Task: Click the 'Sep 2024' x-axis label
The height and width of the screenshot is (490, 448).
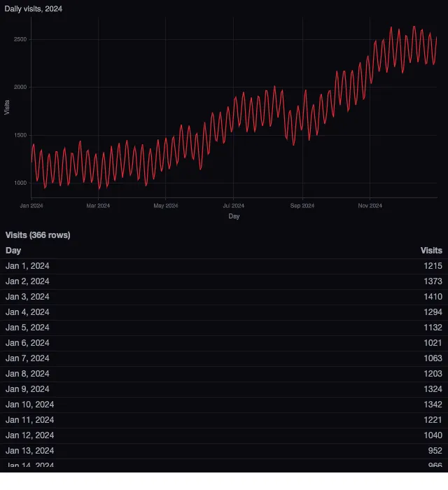Action: pos(302,206)
